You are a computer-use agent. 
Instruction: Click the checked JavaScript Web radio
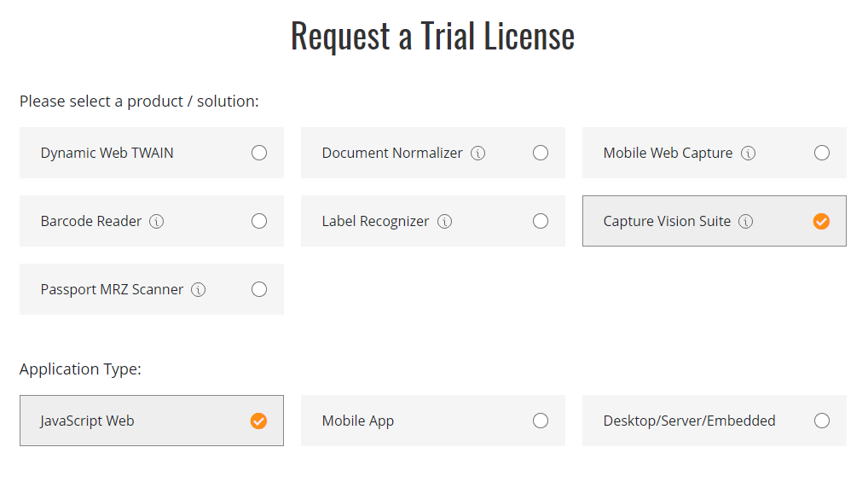(258, 421)
